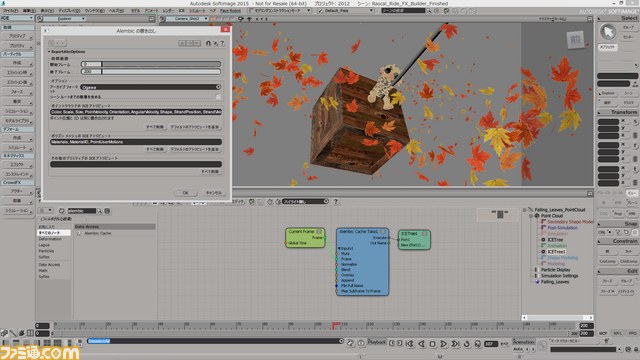Click the help question mark in Alembic dialog
Image resolution: width=640 pixels, height=360 pixels.
pyautogui.click(x=222, y=43)
